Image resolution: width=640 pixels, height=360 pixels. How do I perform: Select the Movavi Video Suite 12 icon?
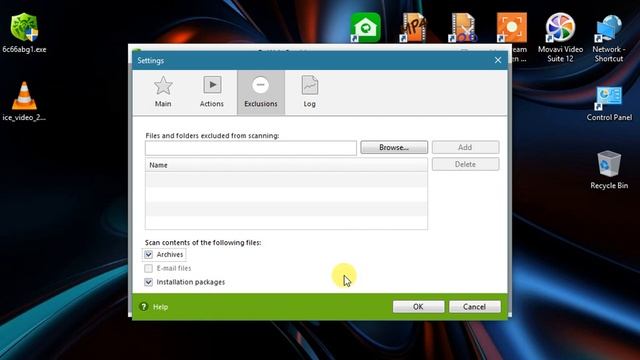[560, 38]
